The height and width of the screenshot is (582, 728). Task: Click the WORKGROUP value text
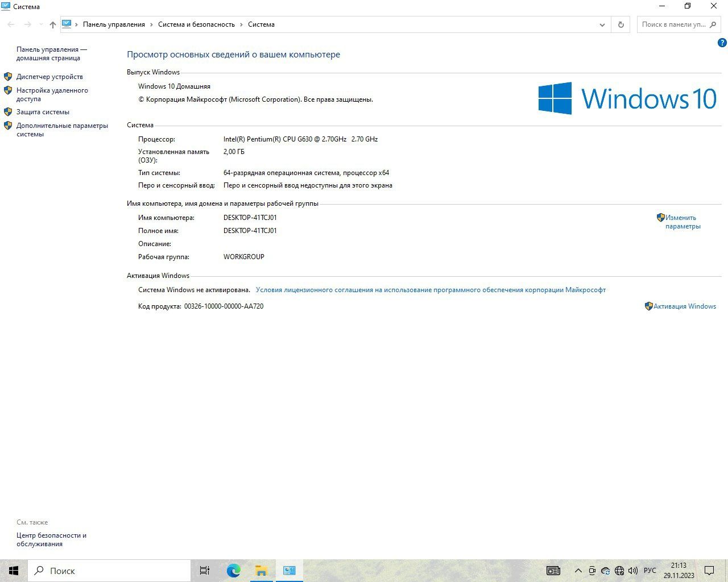point(244,257)
